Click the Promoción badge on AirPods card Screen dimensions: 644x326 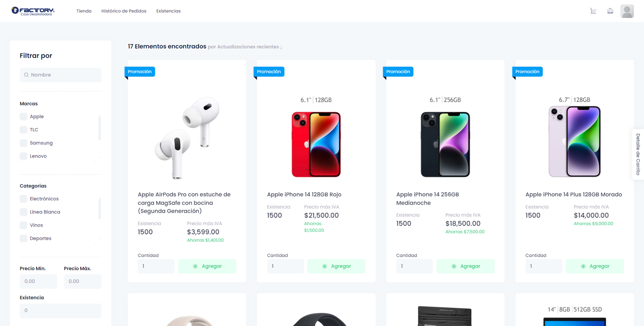coord(140,72)
